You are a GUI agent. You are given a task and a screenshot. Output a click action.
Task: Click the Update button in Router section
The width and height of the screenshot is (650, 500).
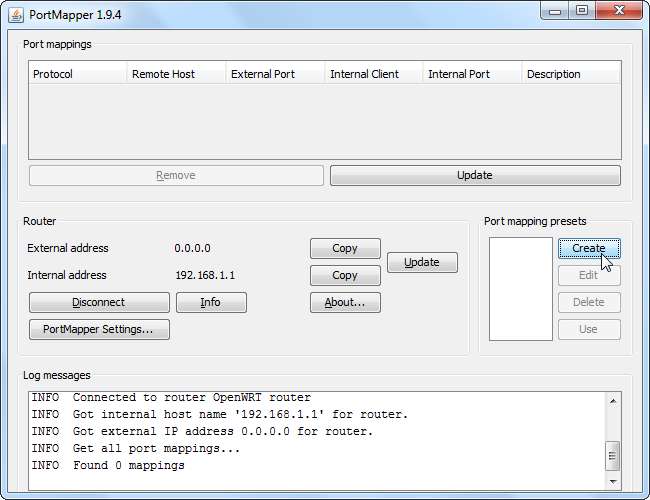click(422, 262)
